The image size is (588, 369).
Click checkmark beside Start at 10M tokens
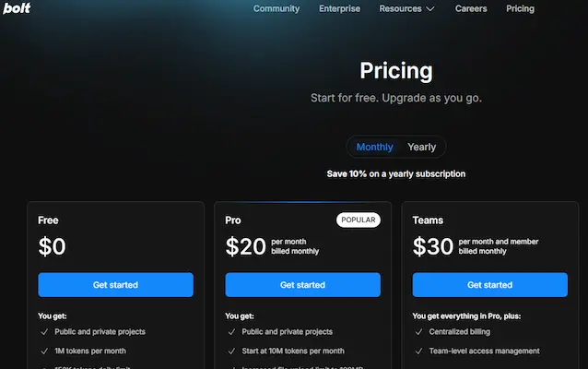[x=231, y=351]
